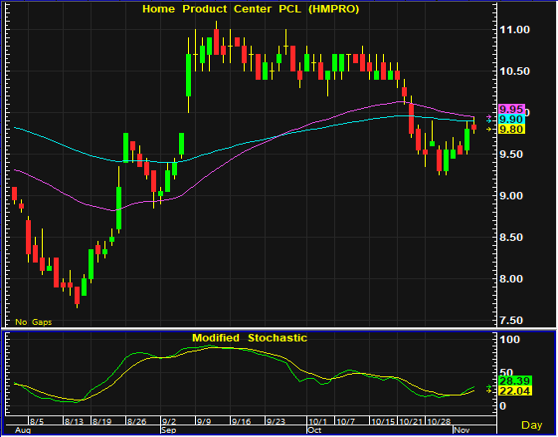Click the No Gaps label
This screenshot has width=558, height=437.
33,322
